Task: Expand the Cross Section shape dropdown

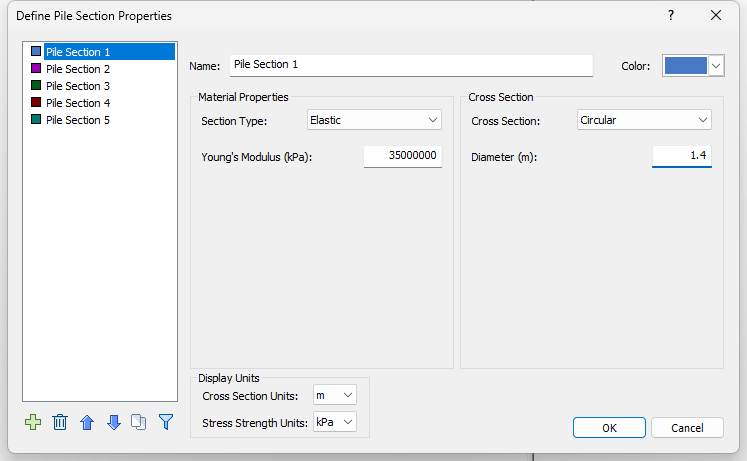Action: 644,120
